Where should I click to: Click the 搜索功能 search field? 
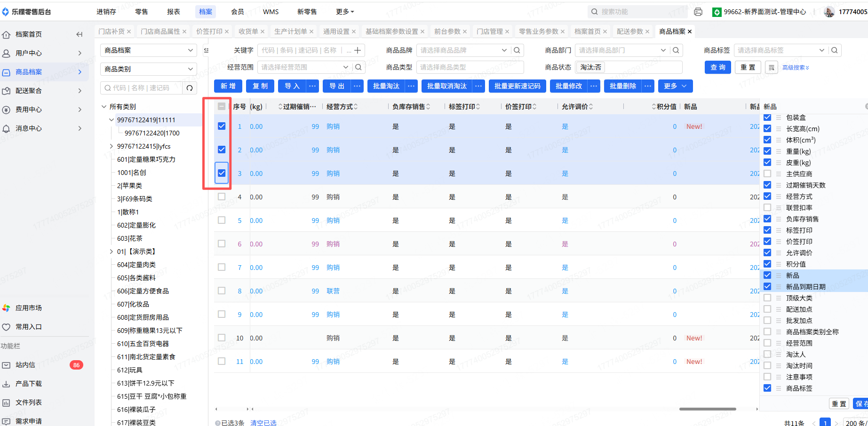coord(635,12)
